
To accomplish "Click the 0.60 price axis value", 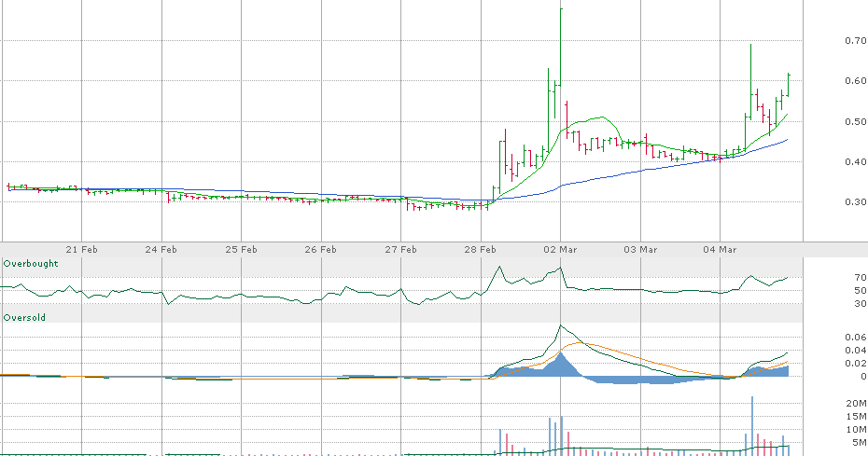I will tap(856, 81).
